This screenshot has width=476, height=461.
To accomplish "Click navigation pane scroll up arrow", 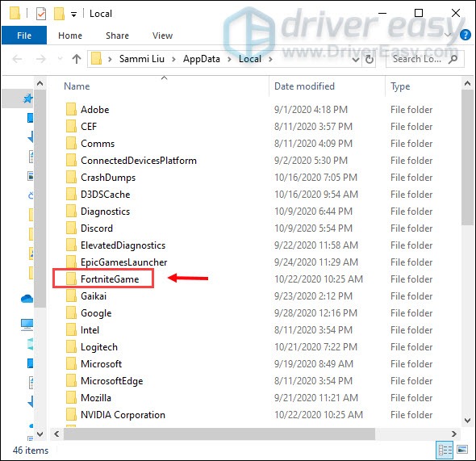I will pos(40,83).
